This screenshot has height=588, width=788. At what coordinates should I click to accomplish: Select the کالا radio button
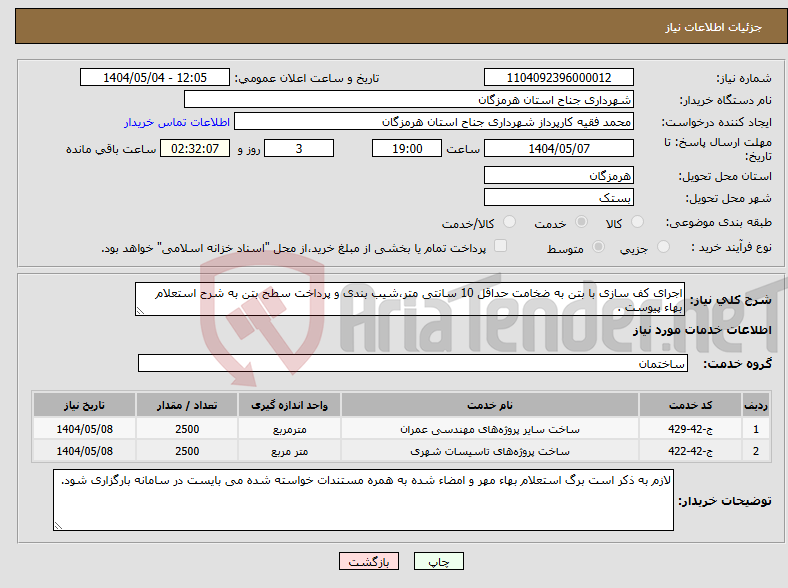(x=637, y=222)
